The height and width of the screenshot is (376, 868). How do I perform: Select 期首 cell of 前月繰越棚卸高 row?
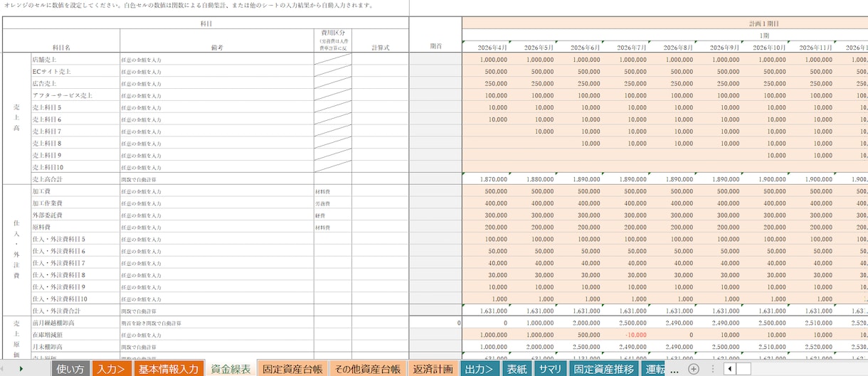coord(435,323)
